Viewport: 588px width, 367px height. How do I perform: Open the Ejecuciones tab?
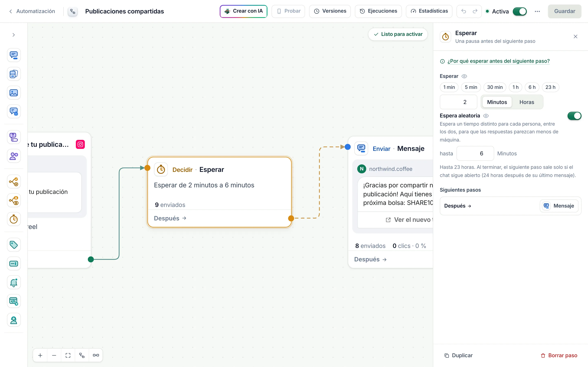(378, 11)
